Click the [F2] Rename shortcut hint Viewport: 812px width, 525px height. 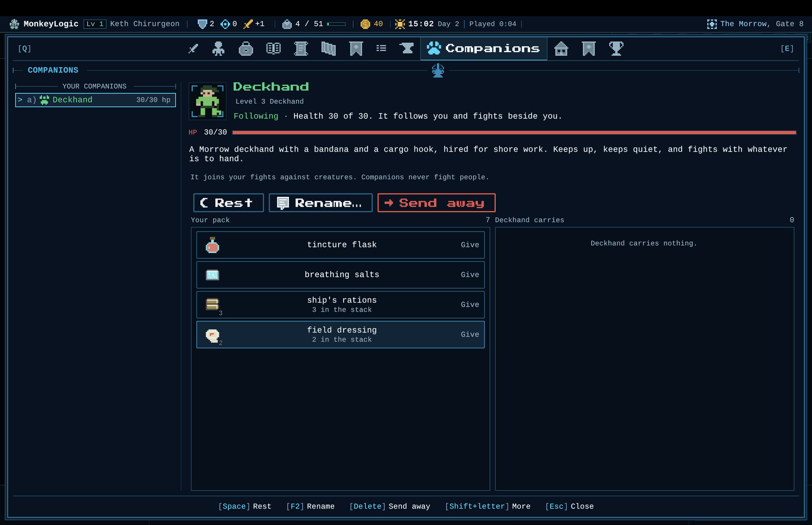click(310, 507)
